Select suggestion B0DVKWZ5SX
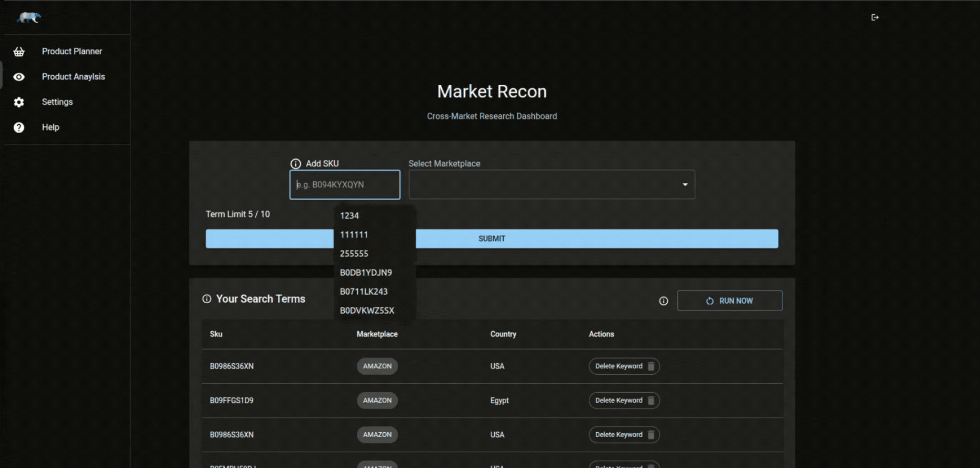980x468 pixels. coord(367,311)
